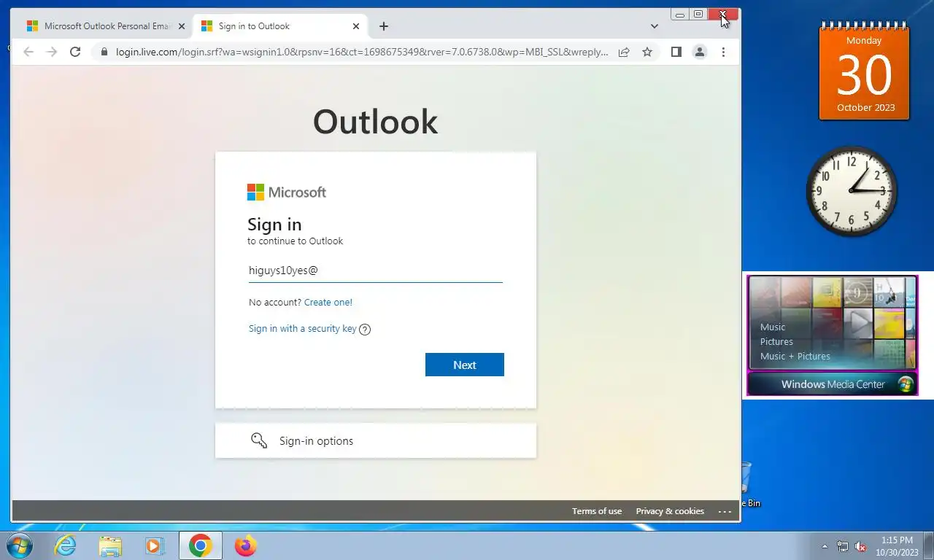Viewport: 934px width, 560px height.
Task: Go forward in browser history
Action: tap(52, 52)
